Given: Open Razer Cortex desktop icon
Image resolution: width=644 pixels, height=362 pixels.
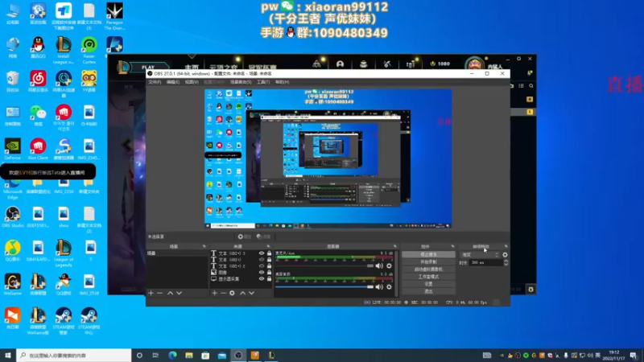Looking at the screenshot, I should 89,50.
